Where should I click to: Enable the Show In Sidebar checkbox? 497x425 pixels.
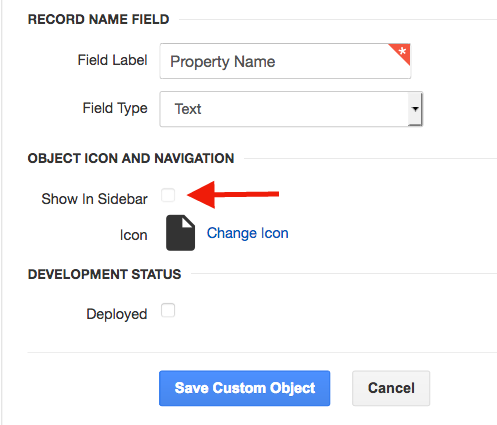click(168, 195)
